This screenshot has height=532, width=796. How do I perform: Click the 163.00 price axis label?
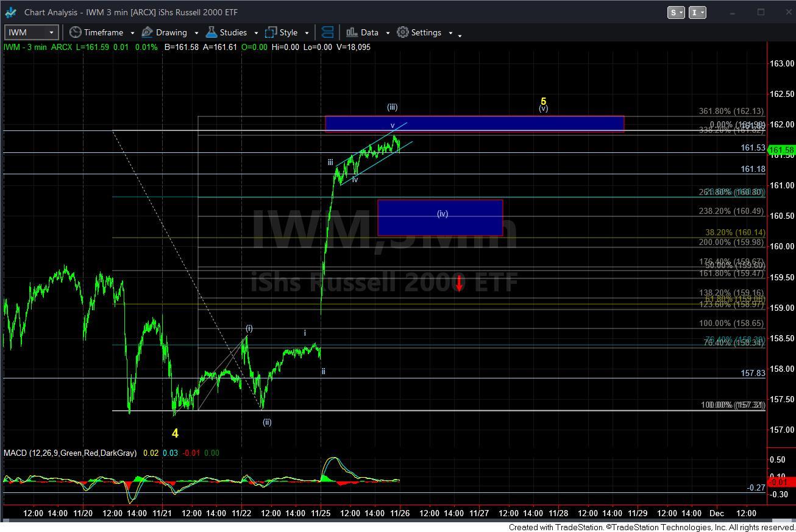(781, 63)
